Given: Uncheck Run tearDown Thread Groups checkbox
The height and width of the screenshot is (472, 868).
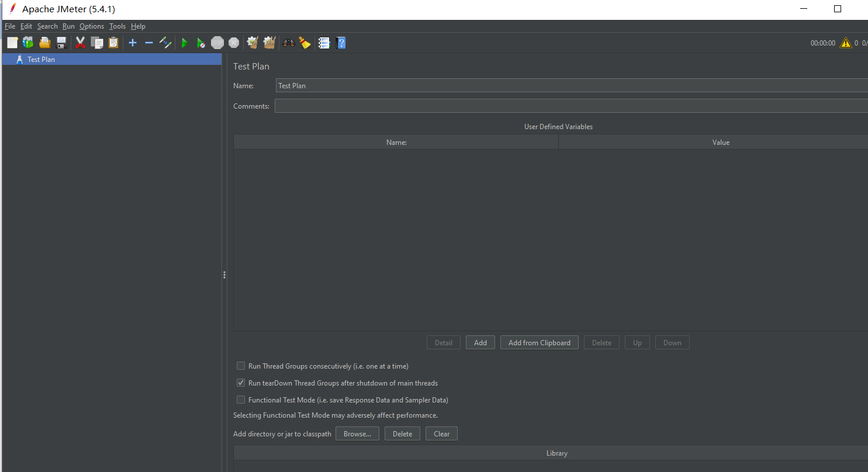Looking at the screenshot, I should tap(241, 383).
